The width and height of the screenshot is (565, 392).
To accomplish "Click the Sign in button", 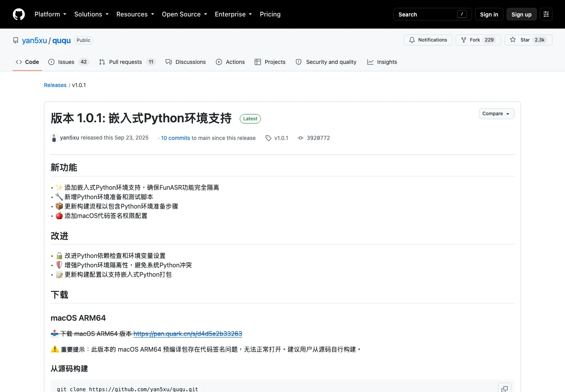I will tap(489, 14).
